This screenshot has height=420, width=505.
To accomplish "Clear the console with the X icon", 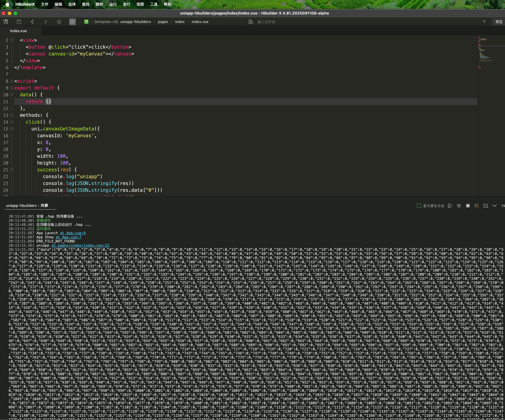I will pos(503,206).
